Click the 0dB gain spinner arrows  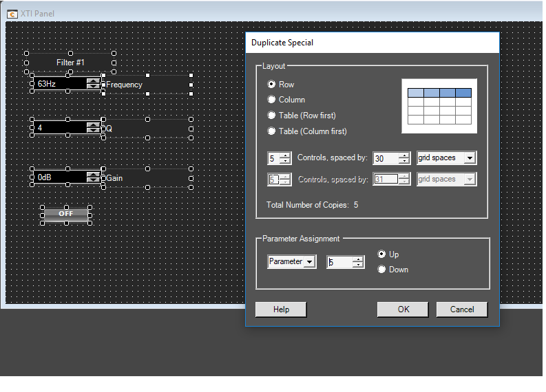93,177
